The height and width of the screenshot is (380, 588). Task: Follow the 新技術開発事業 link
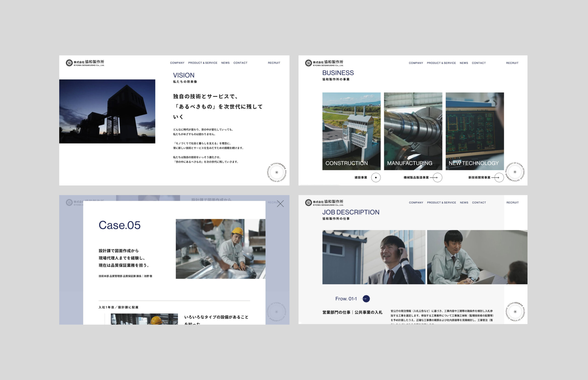tap(479, 177)
